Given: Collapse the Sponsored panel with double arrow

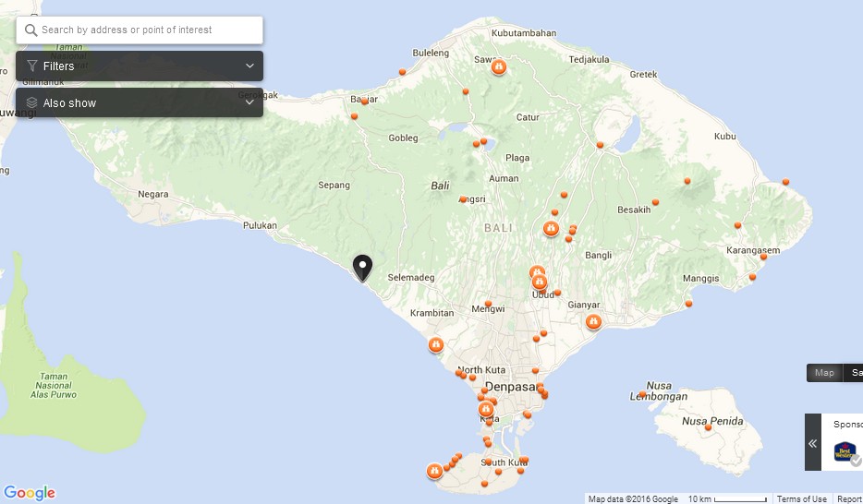Looking at the screenshot, I should [x=813, y=442].
